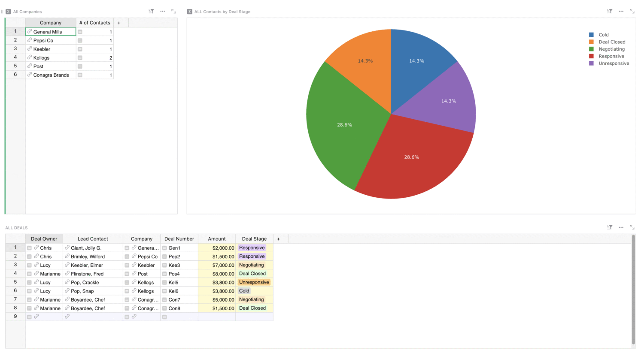Select the Deal Stage column header
This screenshot has height=353, width=644.
click(254, 239)
